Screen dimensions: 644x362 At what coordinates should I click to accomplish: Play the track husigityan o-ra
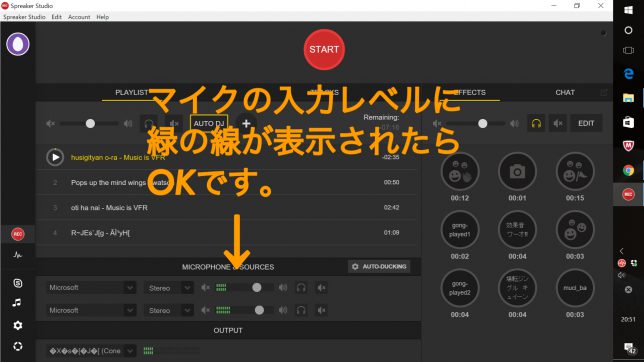click(55, 157)
